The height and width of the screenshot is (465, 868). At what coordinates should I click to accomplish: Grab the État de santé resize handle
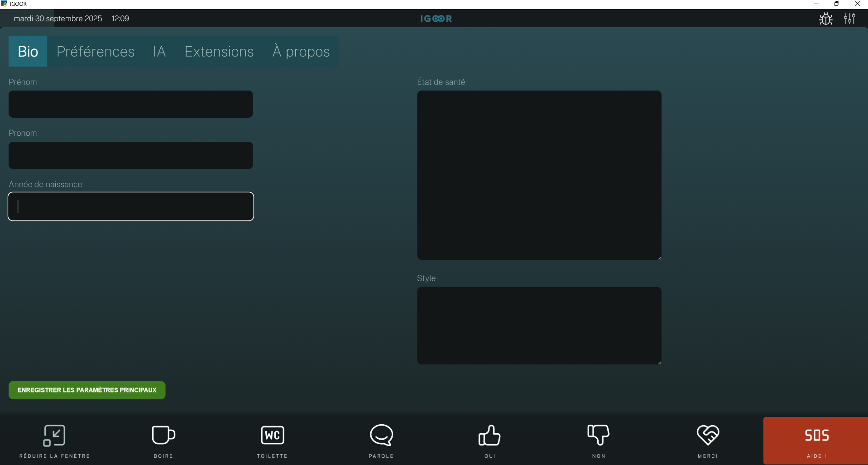click(659, 258)
